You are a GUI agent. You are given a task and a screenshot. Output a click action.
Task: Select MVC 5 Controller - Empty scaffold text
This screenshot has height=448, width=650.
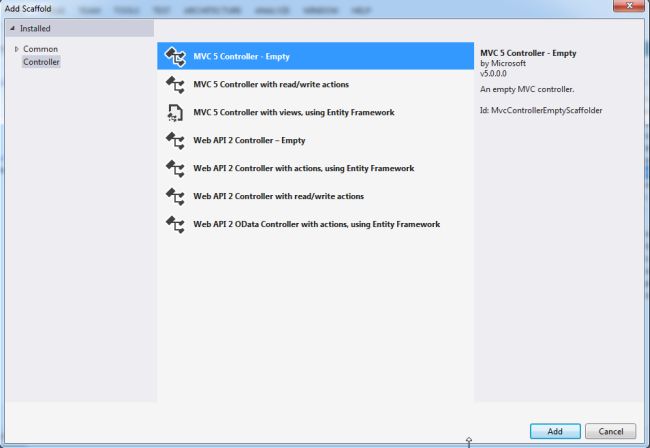[241, 56]
